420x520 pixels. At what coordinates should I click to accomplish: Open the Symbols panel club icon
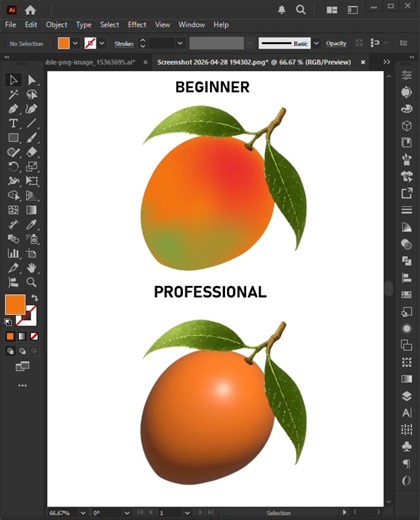coord(406,446)
